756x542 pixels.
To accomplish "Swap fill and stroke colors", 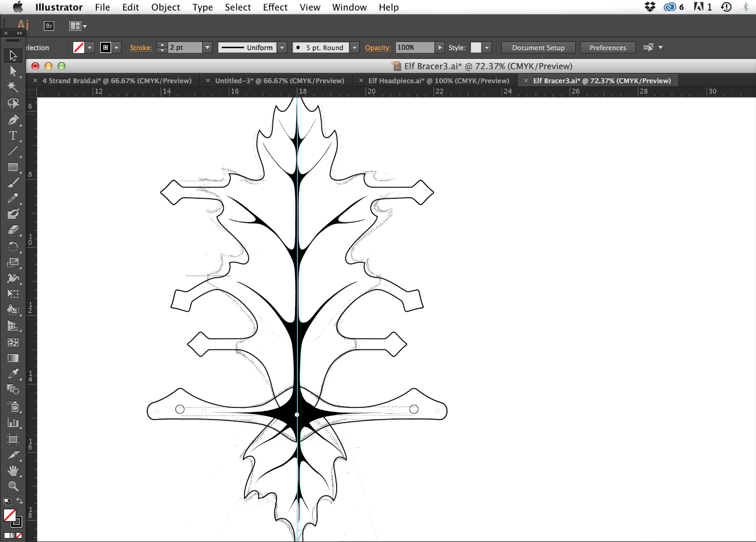I will tap(20, 501).
